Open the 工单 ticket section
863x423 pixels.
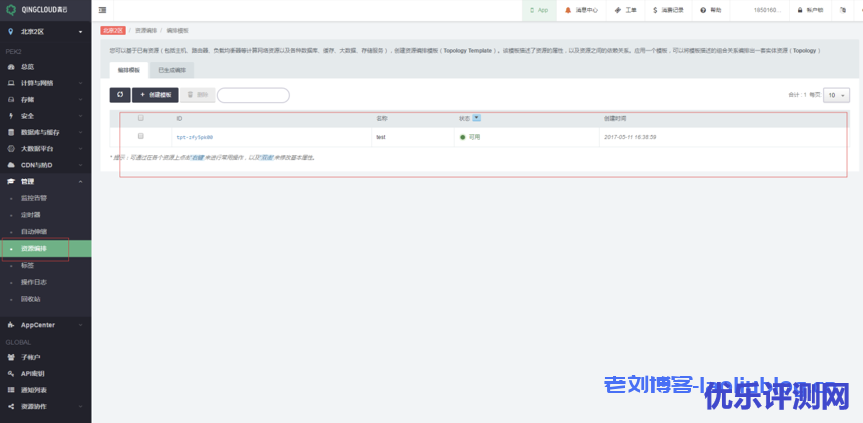(x=626, y=10)
